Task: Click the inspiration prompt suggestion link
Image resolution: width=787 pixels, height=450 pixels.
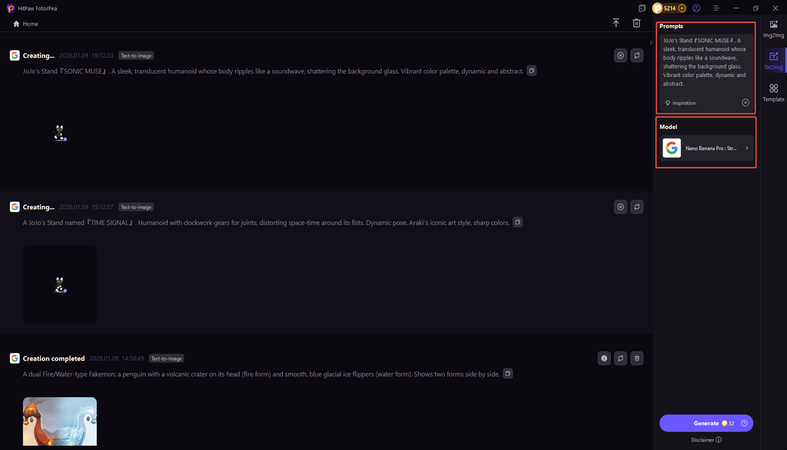Action: click(x=682, y=103)
